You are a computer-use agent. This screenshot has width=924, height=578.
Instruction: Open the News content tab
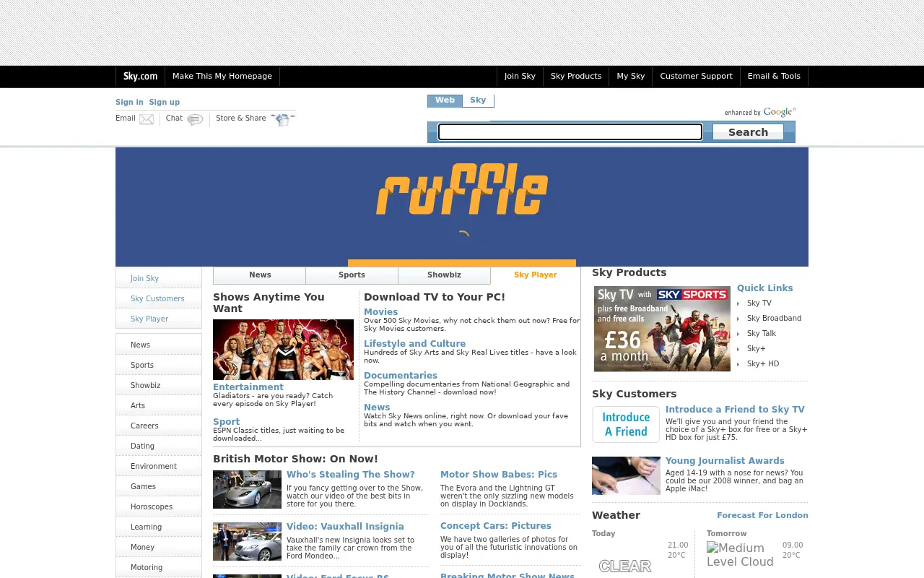click(260, 275)
